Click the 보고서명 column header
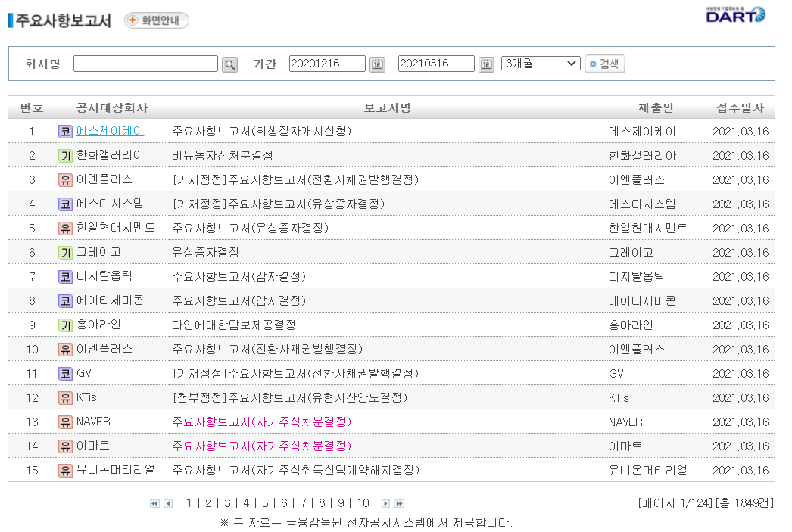This screenshot has width=792, height=532. point(388,108)
